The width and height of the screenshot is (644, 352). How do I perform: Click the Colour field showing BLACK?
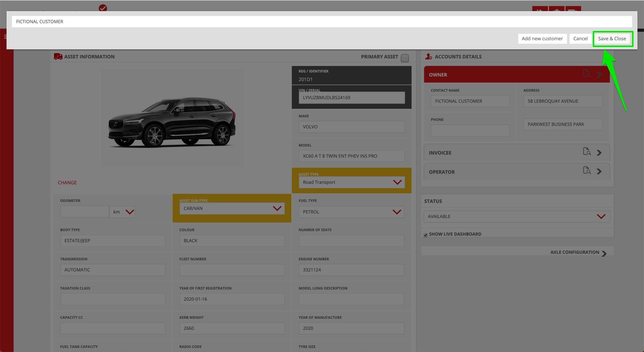[x=232, y=241]
